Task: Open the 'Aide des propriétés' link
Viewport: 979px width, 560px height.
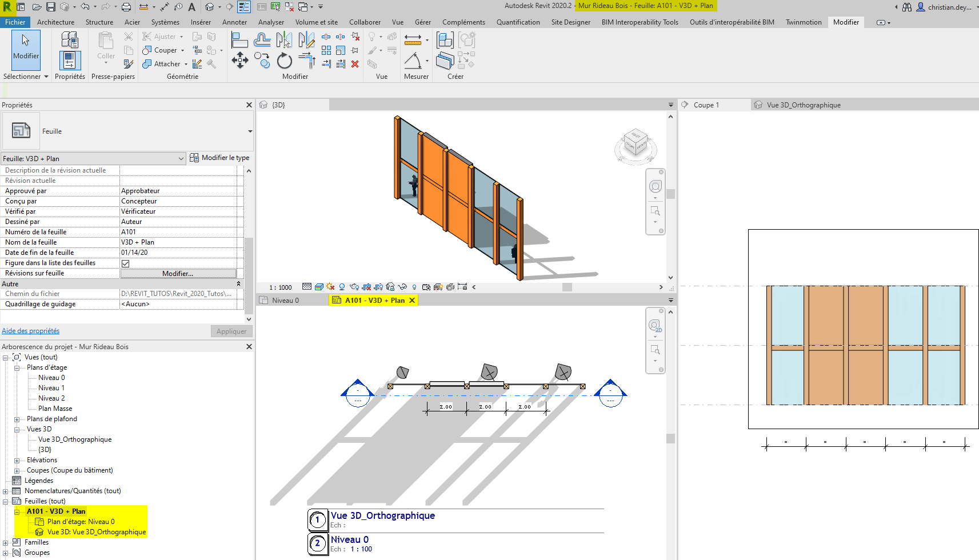Action: pos(30,331)
